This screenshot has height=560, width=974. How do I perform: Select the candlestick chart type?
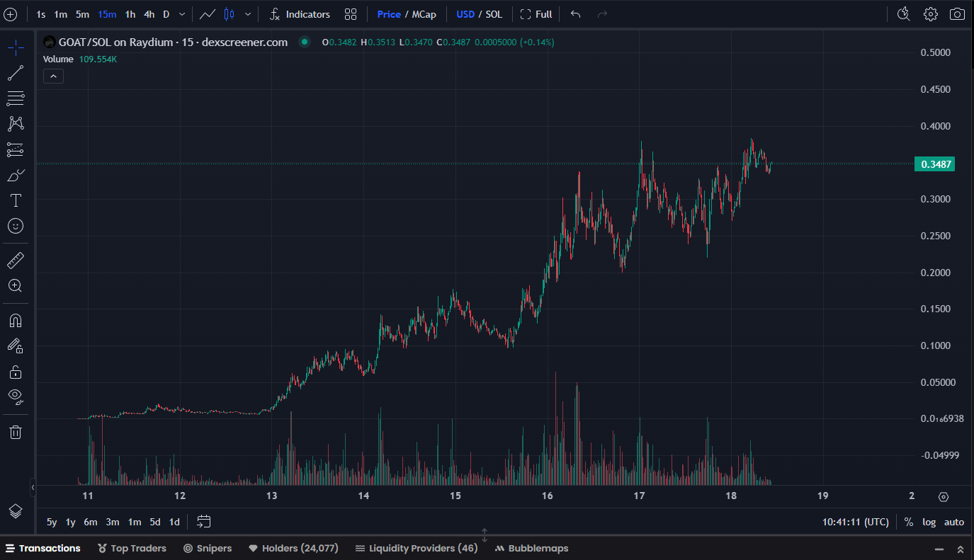pos(229,14)
